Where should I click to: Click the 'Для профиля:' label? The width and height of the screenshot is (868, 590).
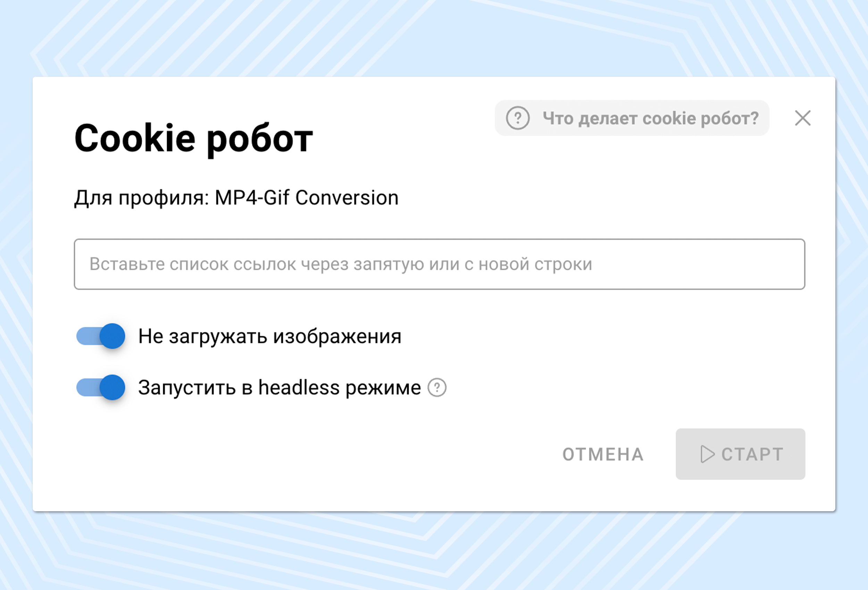pyautogui.click(x=142, y=197)
